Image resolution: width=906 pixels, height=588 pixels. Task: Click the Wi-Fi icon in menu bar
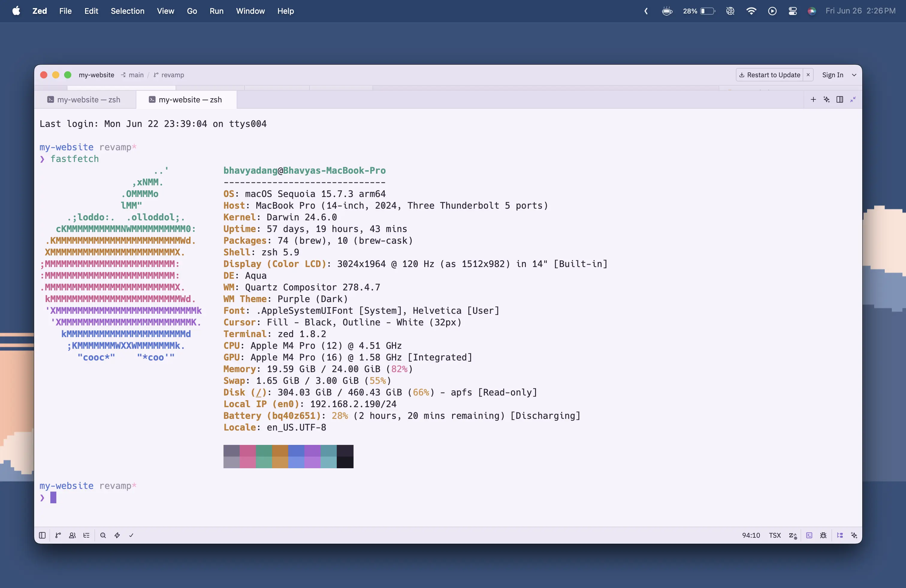point(751,11)
